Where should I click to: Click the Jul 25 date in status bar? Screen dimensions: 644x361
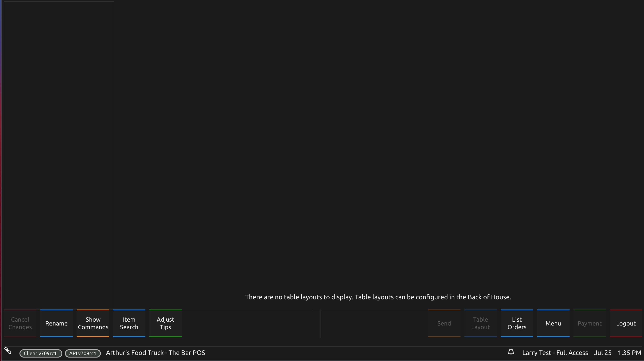coord(603,353)
